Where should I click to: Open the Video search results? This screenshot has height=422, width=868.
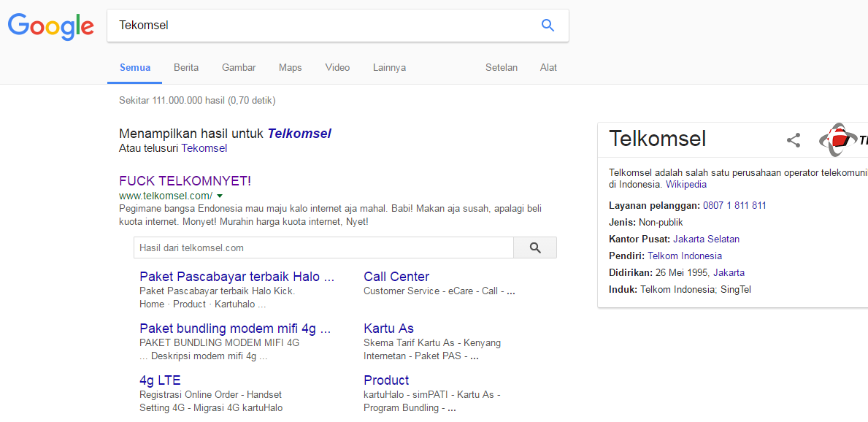pyautogui.click(x=337, y=67)
